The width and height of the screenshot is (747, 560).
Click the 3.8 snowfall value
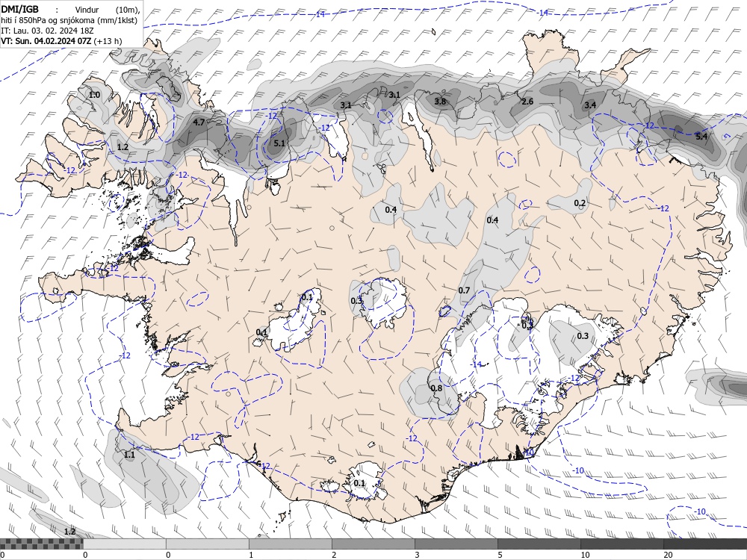click(x=440, y=102)
